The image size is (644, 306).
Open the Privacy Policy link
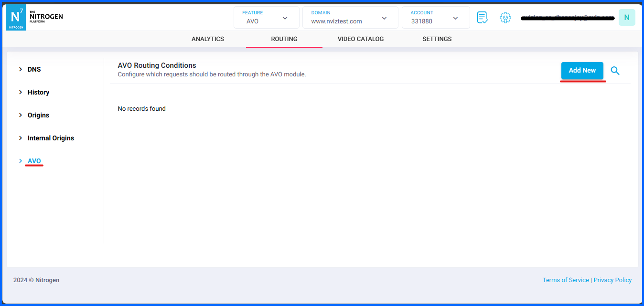(612, 280)
